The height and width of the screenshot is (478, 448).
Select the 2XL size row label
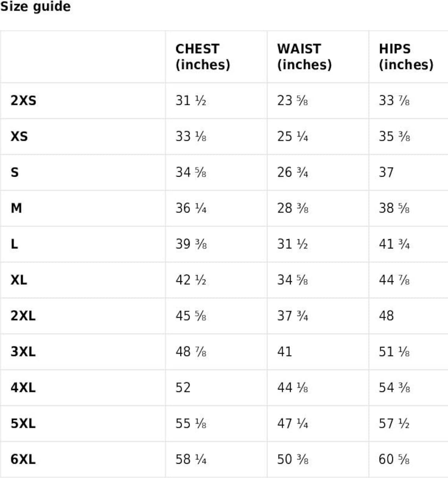23,315
